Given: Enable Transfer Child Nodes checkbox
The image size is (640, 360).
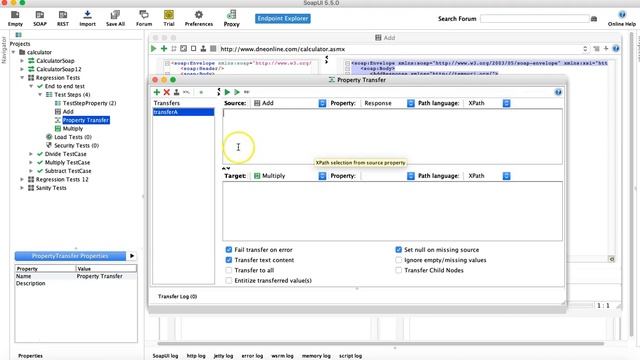Looking at the screenshot, I should click(x=398, y=270).
